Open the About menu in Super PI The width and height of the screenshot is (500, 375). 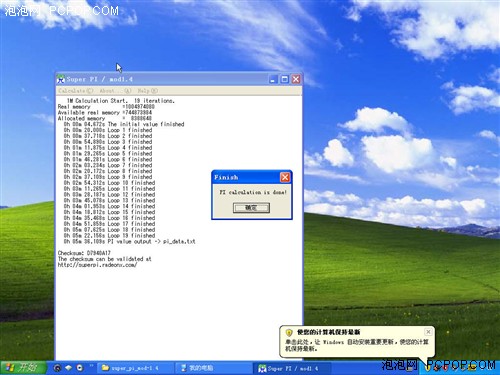115,91
